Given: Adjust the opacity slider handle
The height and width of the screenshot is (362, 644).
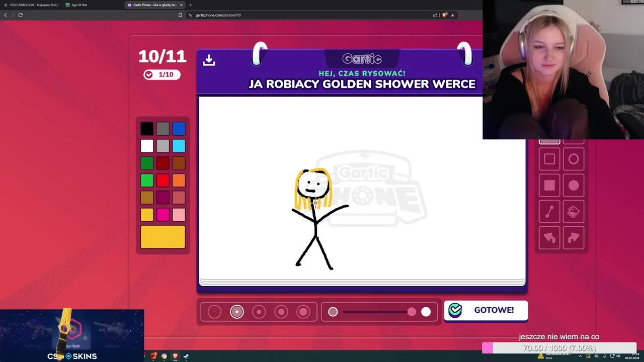Looking at the screenshot, I should click(x=412, y=312).
